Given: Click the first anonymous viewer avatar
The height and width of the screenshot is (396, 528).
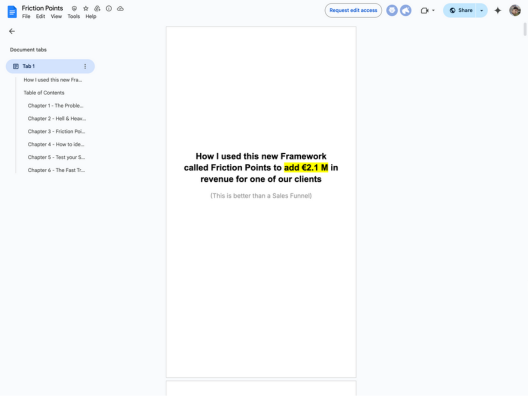Looking at the screenshot, I should coord(392,10).
